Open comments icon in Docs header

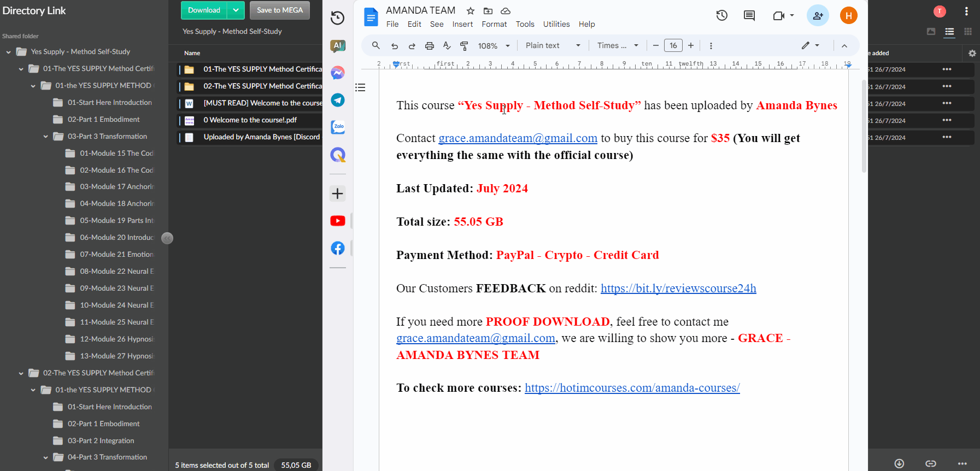pyautogui.click(x=749, y=16)
